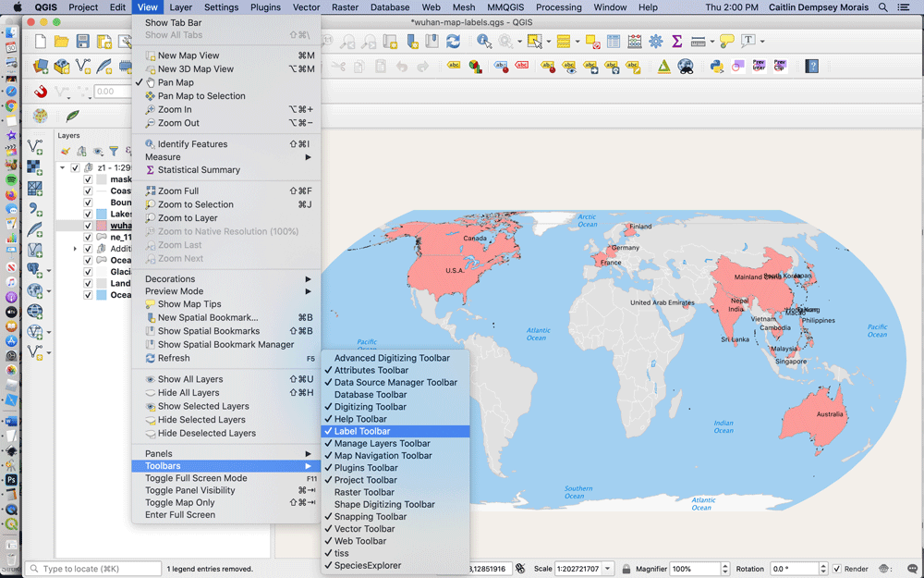
Task: Open the Scale dropdown arrow
Action: (608, 569)
